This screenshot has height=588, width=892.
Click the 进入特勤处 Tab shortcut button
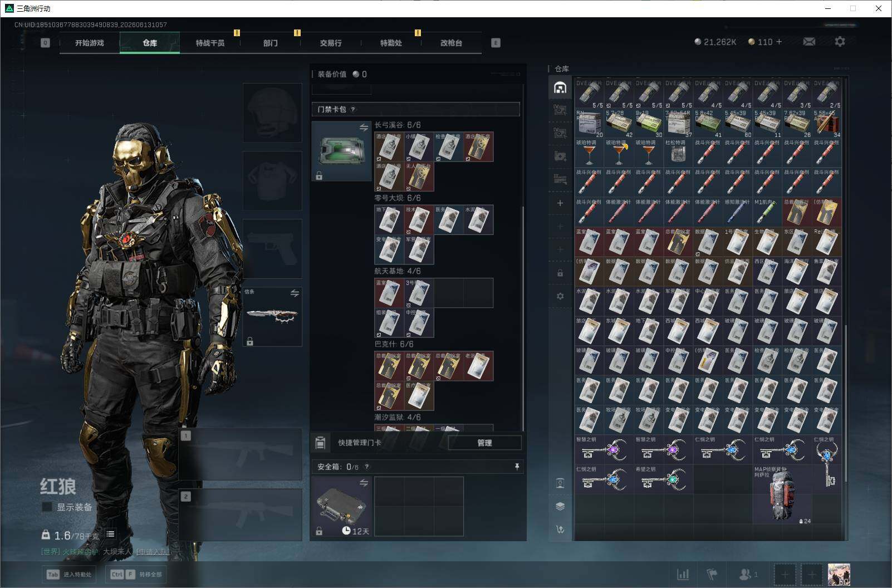(x=69, y=575)
